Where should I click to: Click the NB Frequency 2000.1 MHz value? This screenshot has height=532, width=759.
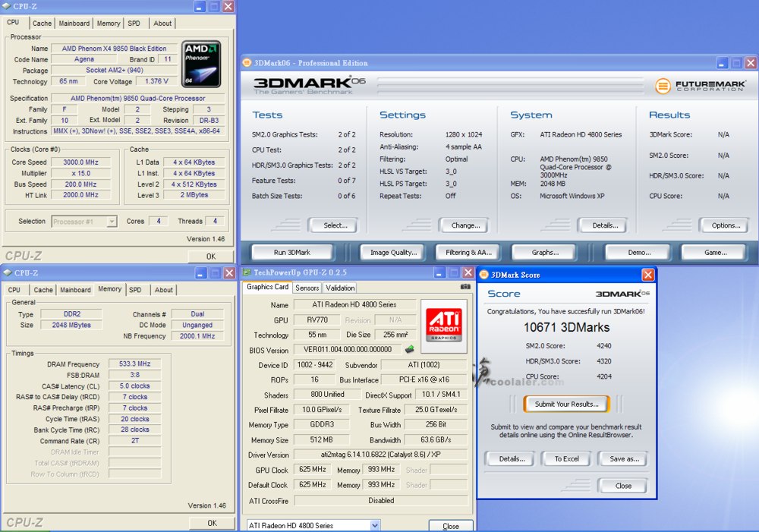click(x=197, y=336)
